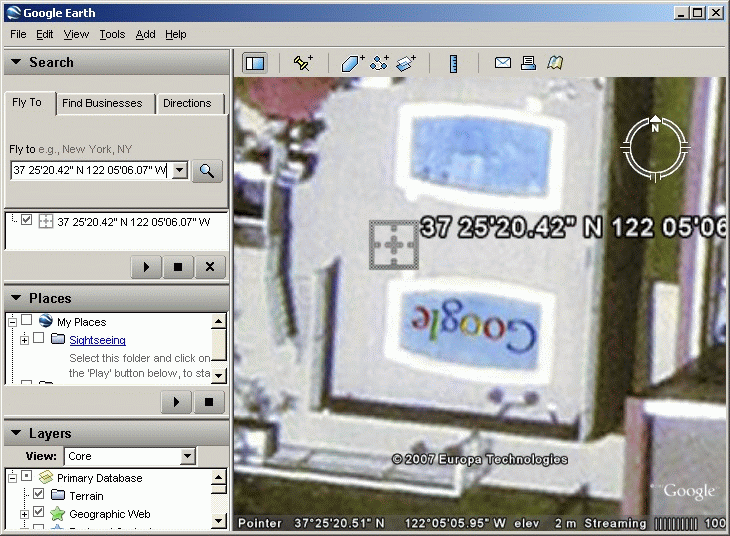Viewport: 730px width, 536px height.
Task: Select the Add Placemark pushpin tool
Action: point(303,63)
